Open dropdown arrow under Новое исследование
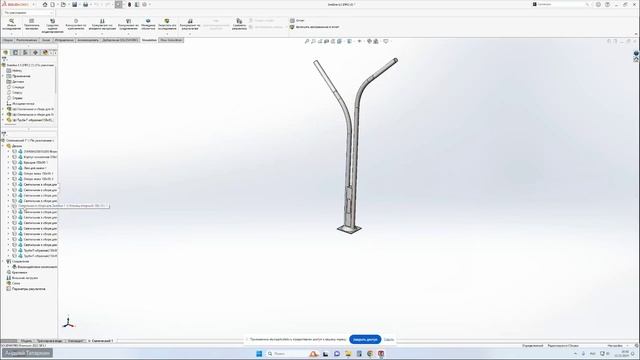640x360 pixels. (x=11, y=34)
